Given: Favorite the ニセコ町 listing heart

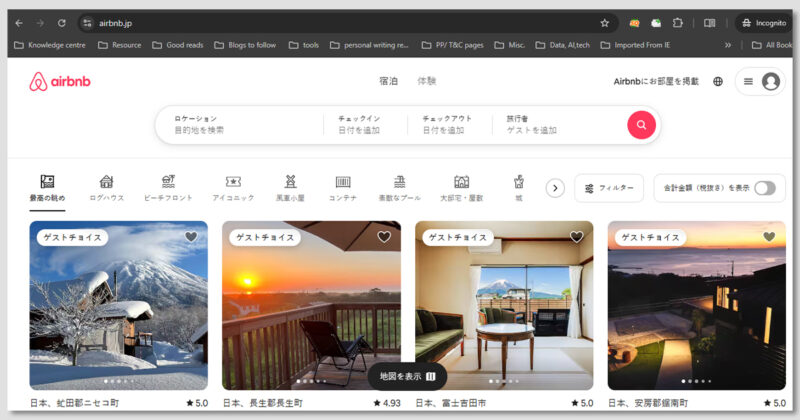Looking at the screenshot, I should coord(191,237).
